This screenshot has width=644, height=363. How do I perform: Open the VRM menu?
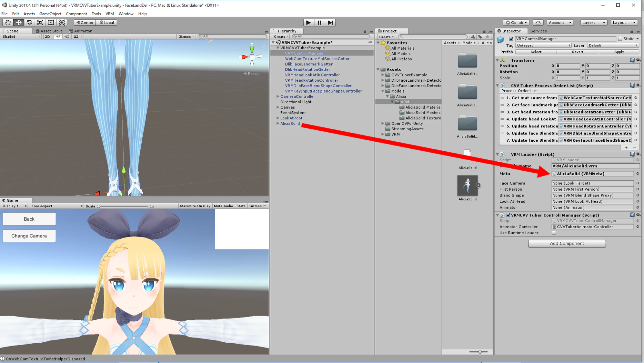tap(110, 14)
